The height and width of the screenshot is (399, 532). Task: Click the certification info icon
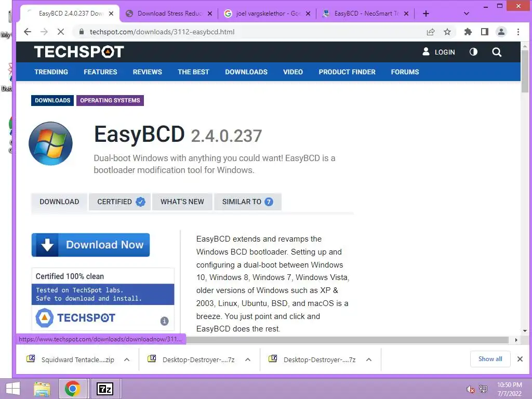(x=164, y=321)
